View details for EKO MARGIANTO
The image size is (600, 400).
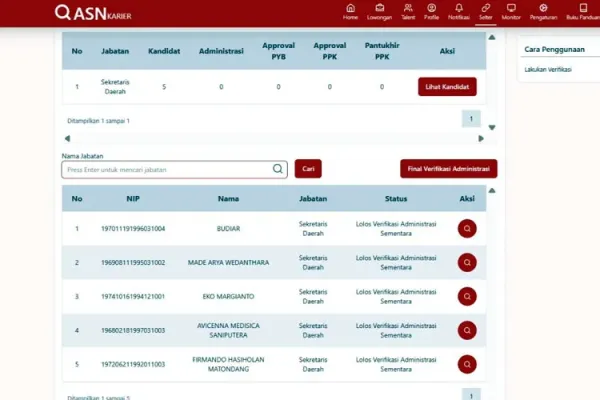[x=467, y=296]
